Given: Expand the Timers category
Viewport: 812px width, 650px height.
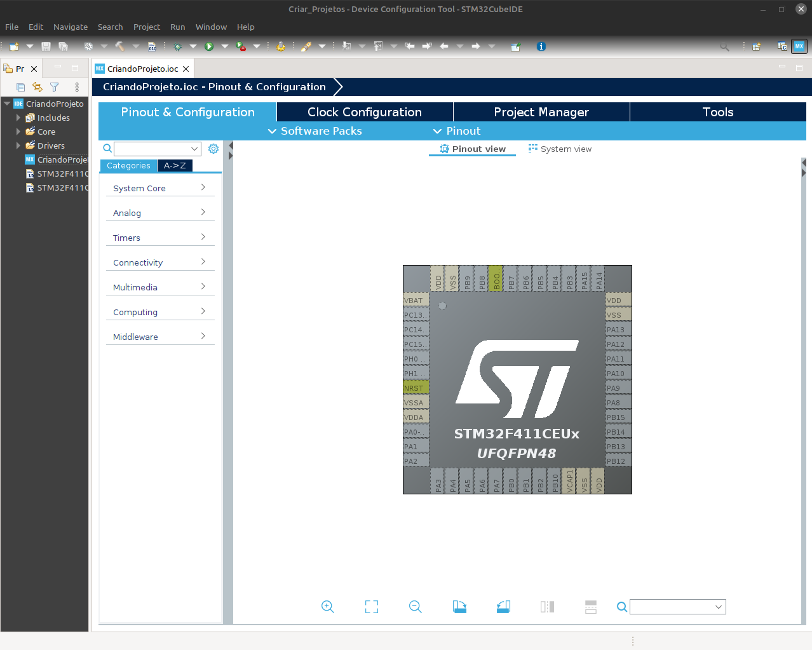Looking at the screenshot, I should click(x=160, y=238).
